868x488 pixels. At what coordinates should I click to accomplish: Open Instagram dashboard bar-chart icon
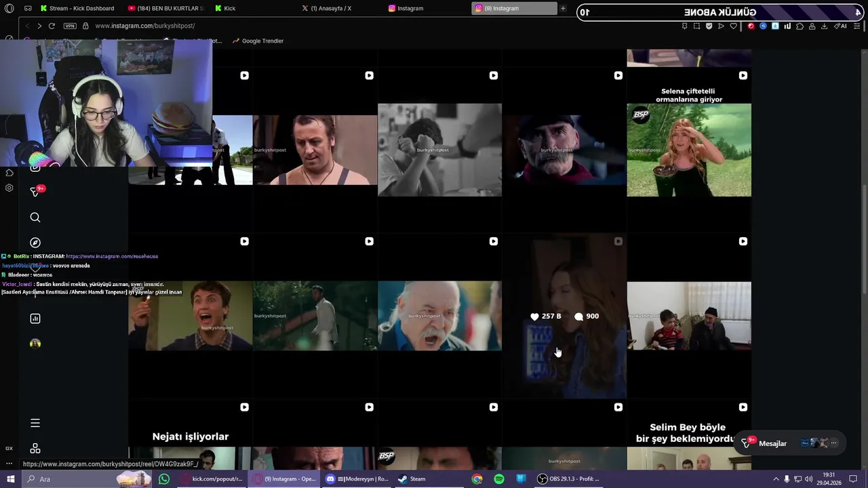coord(35,319)
